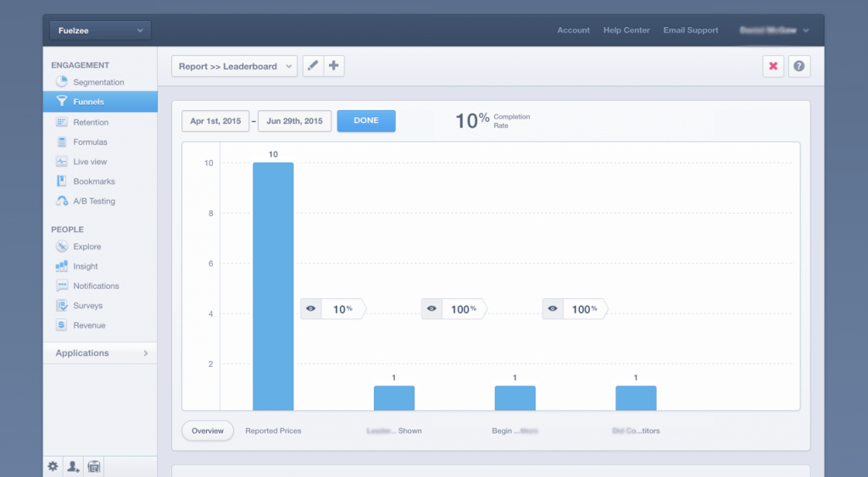Expand the Applications section chevron
This screenshot has height=477, width=868.
(x=146, y=353)
